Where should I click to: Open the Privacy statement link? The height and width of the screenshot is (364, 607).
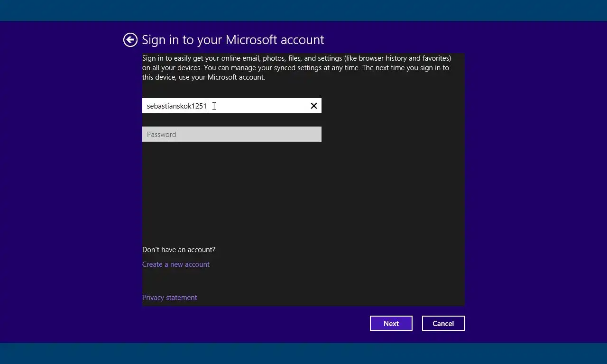click(170, 298)
